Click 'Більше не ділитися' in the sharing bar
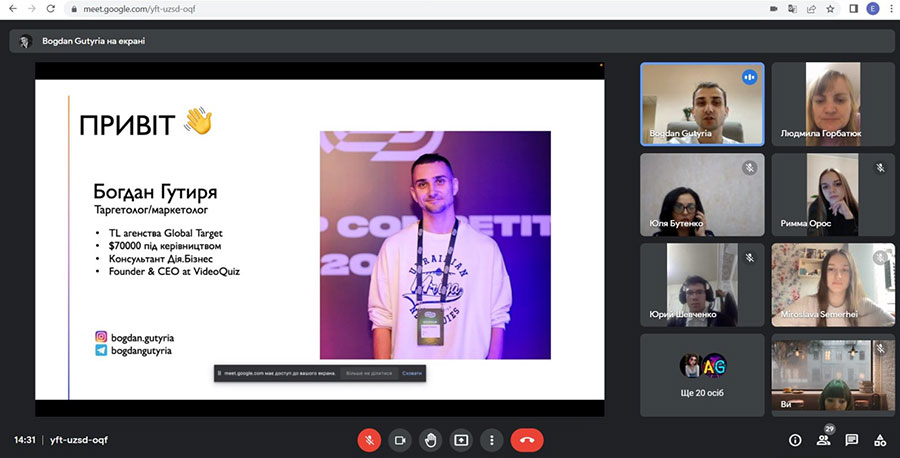 pos(368,373)
